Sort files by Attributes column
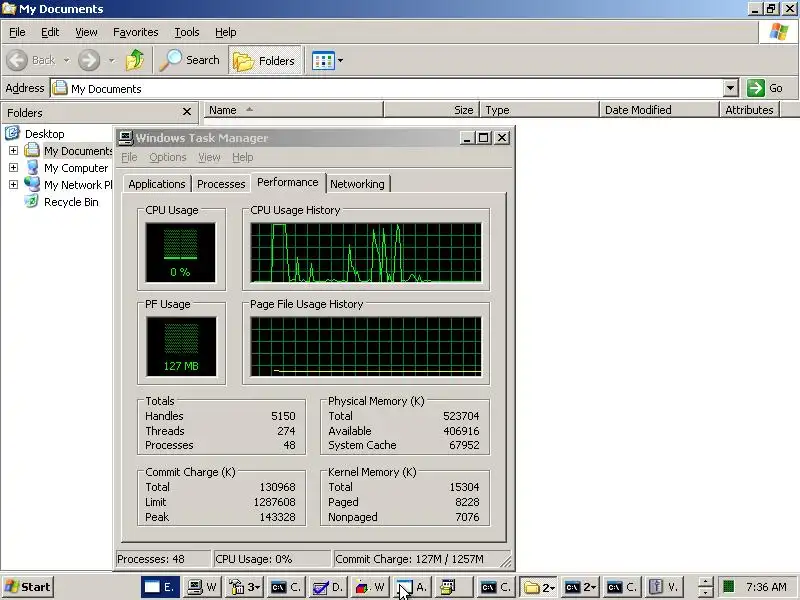The image size is (800, 600). pos(749,110)
